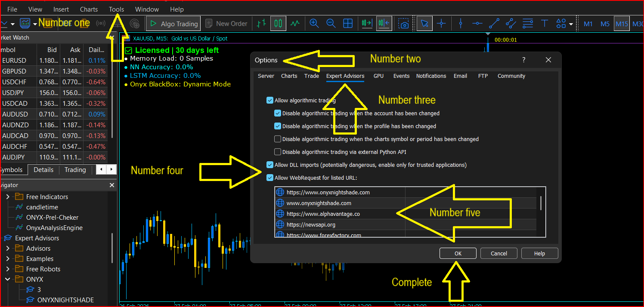Select the text label tool
This screenshot has width=644, height=307.
pos(544,24)
